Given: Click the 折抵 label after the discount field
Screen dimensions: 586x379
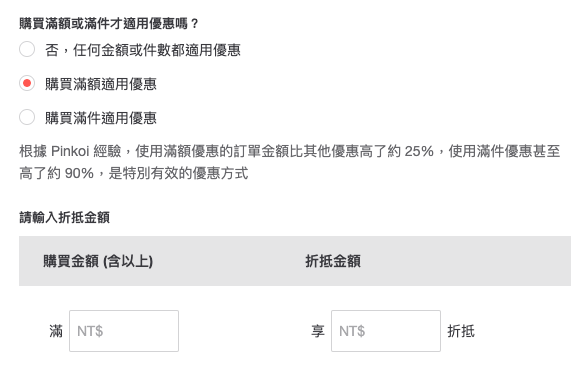Looking at the screenshot, I should coord(461,331).
